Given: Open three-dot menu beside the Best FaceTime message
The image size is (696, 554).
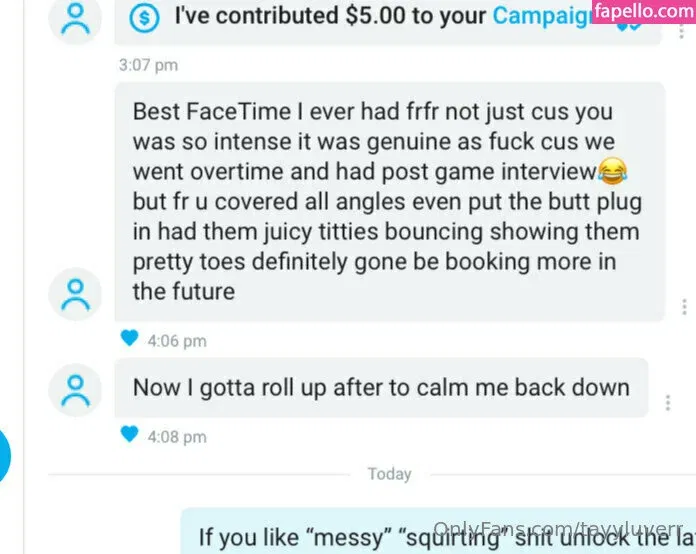Looking at the screenshot, I should tap(684, 307).
